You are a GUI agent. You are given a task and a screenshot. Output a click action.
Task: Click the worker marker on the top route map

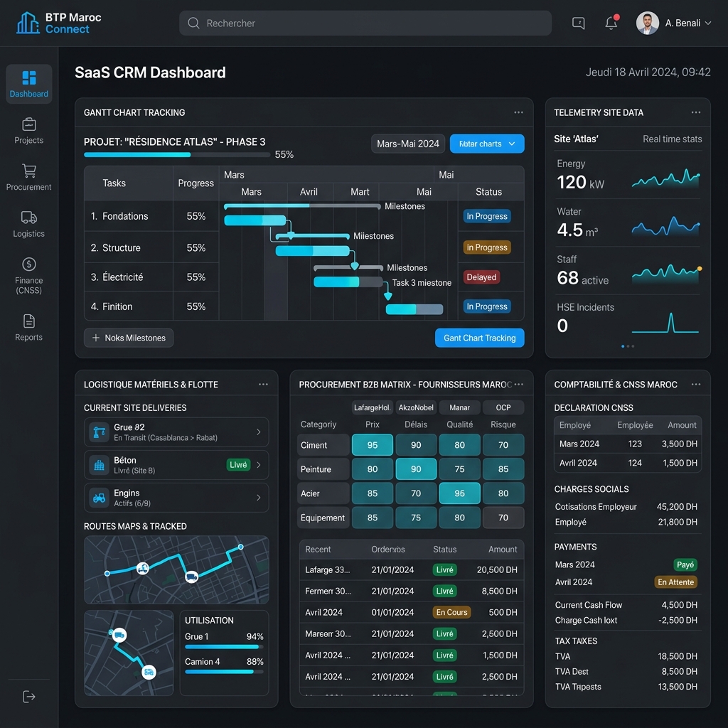coord(142,568)
